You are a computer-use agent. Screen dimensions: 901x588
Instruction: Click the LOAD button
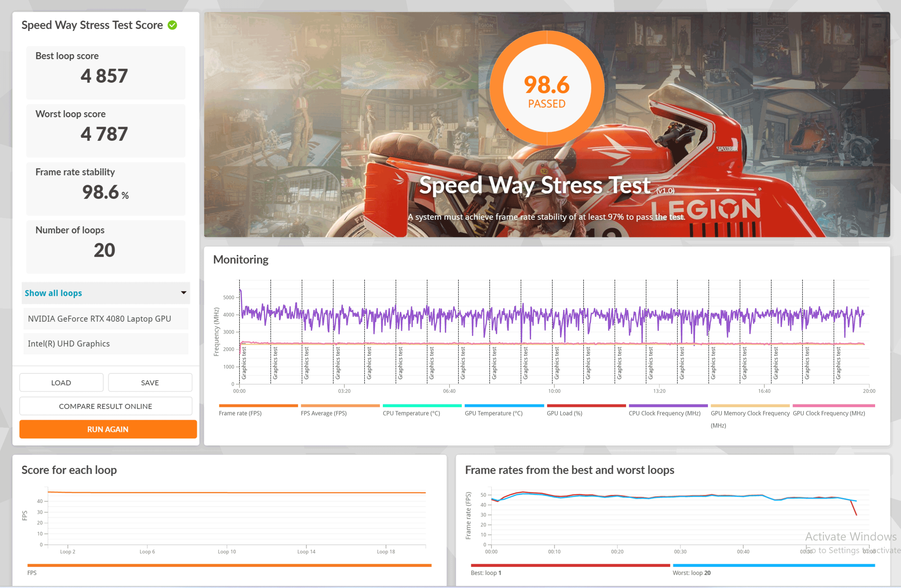pos(61,383)
